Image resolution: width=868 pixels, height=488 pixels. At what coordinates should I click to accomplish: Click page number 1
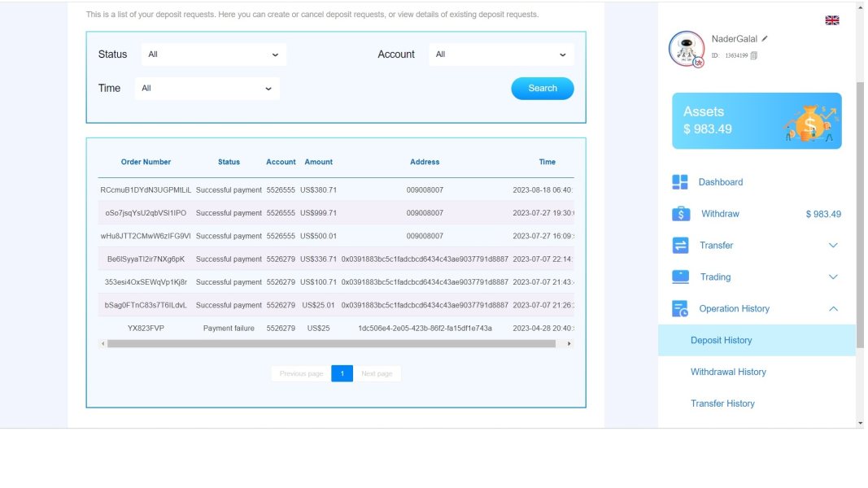click(x=342, y=373)
